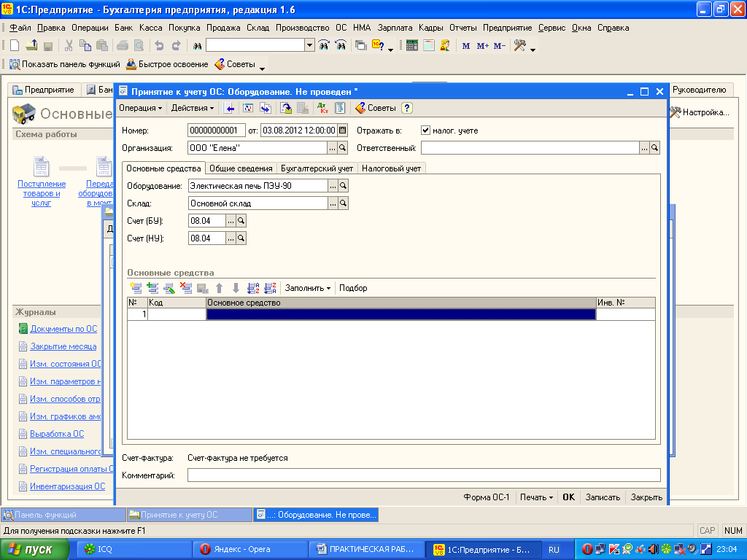Image resolution: width=747 pixels, height=560 pixels.
Task: Click the hammer and wrench tools icon
Action: 519,46
